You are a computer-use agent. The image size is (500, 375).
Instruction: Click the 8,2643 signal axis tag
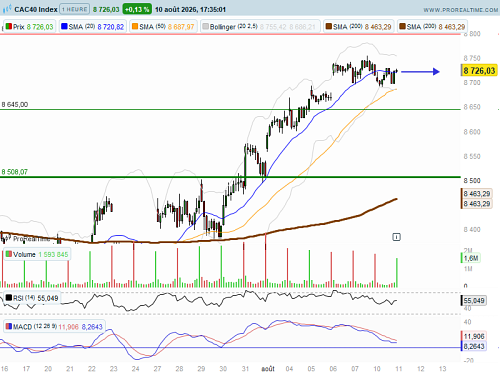[x=473, y=346]
